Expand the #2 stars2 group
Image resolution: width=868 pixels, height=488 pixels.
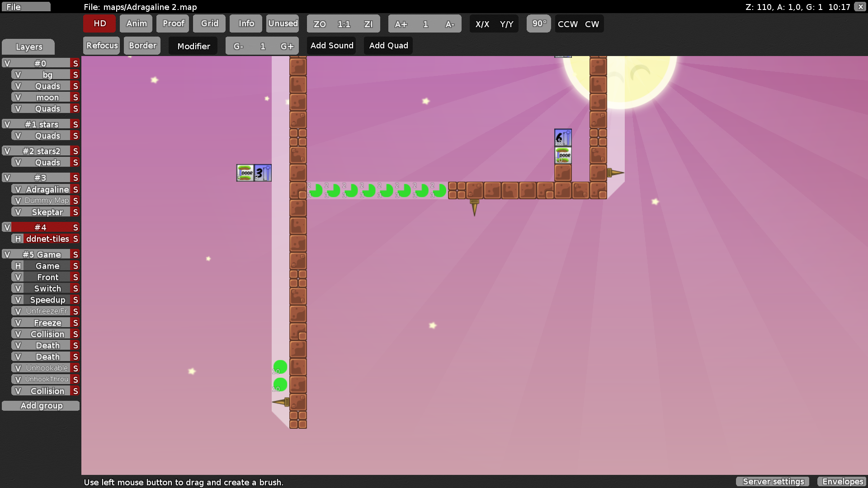pos(7,150)
